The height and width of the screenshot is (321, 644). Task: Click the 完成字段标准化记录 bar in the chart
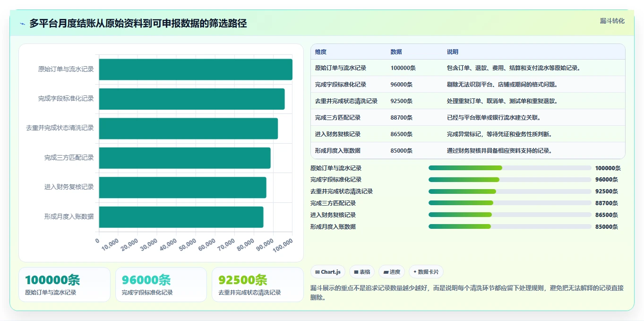(192, 99)
